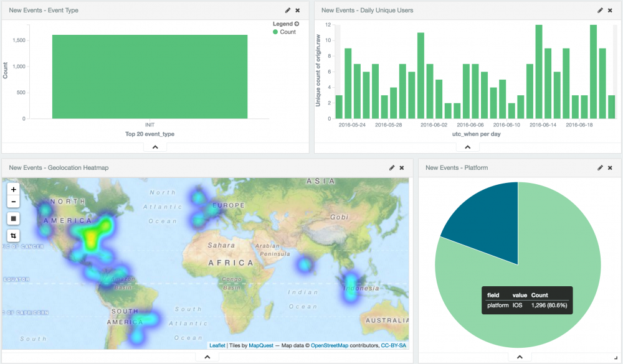Screen dimensions: 623x364
Task: Remove the Event Type panel
Action: point(297,11)
